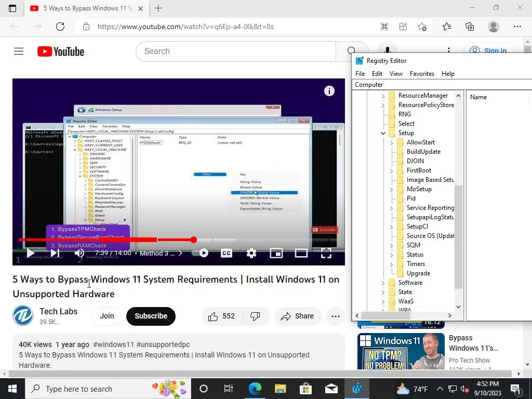The height and width of the screenshot is (399, 532).
Task: Expand the Software registry key
Action: click(383, 283)
